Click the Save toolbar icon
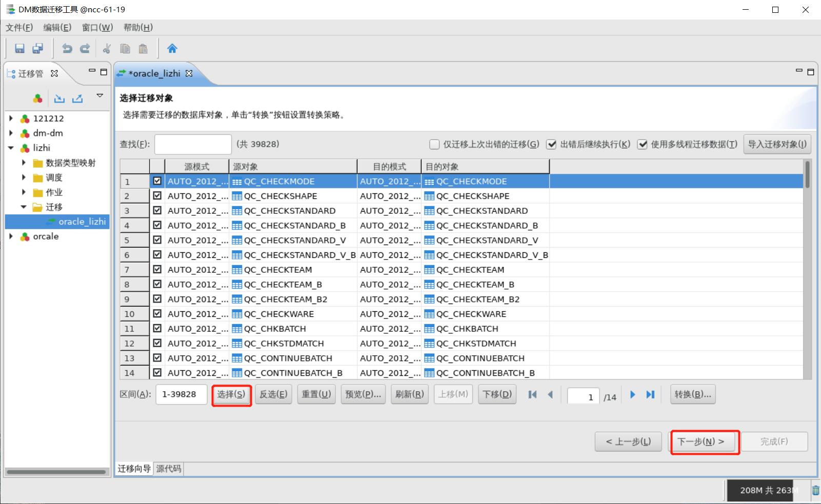The width and height of the screenshot is (821, 504). click(19, 48)
